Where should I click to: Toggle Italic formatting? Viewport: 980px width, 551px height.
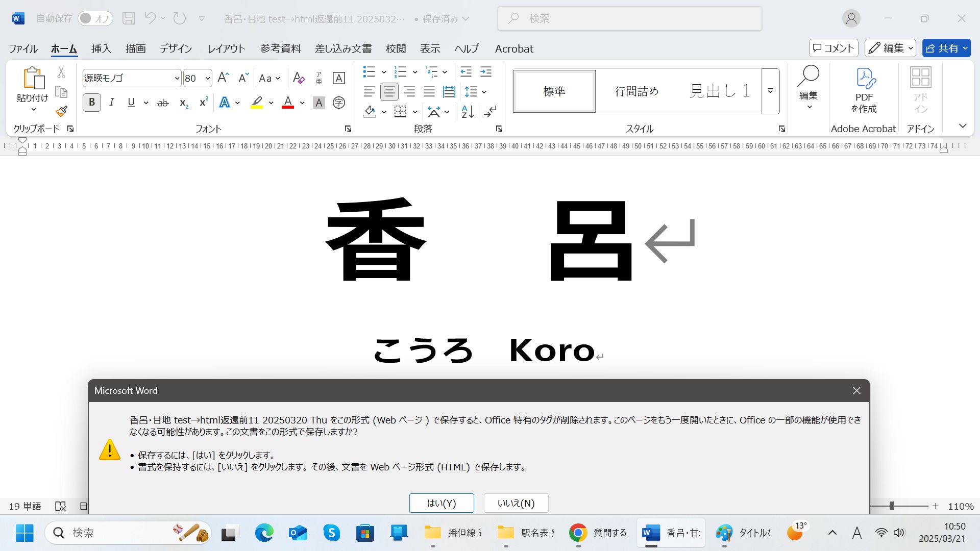tap(111, 102)
